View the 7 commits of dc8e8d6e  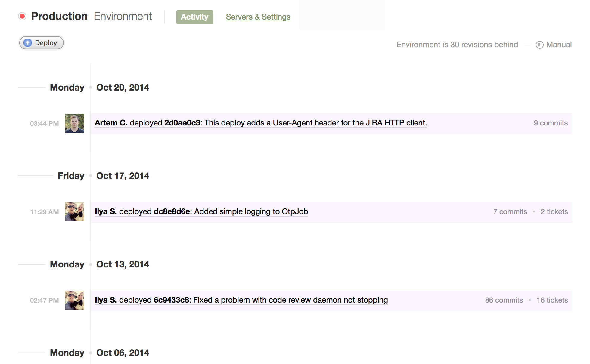[x=510, y=212]
